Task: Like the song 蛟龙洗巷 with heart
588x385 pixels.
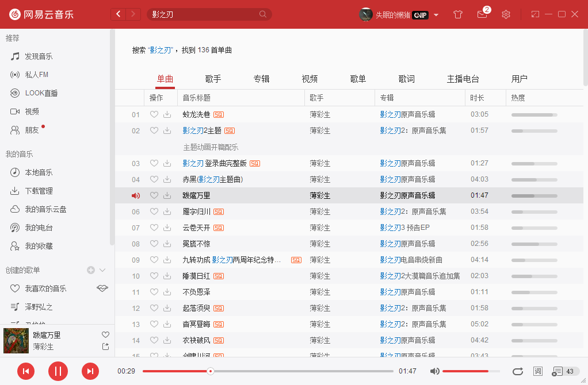Action: [154, 114]
